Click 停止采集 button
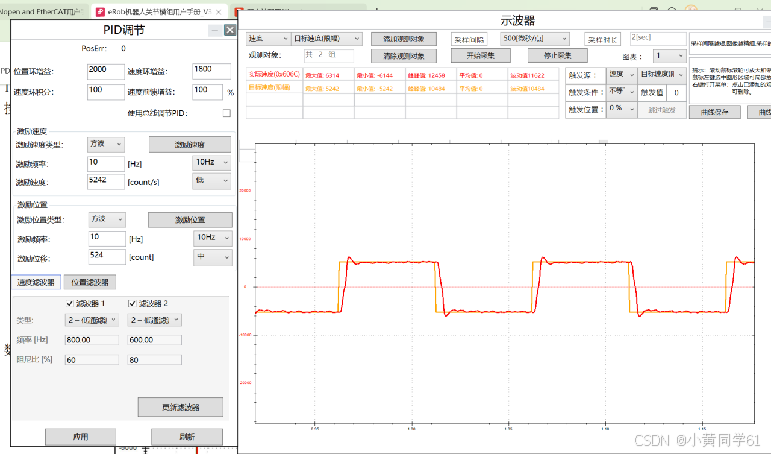 point(558,56)
